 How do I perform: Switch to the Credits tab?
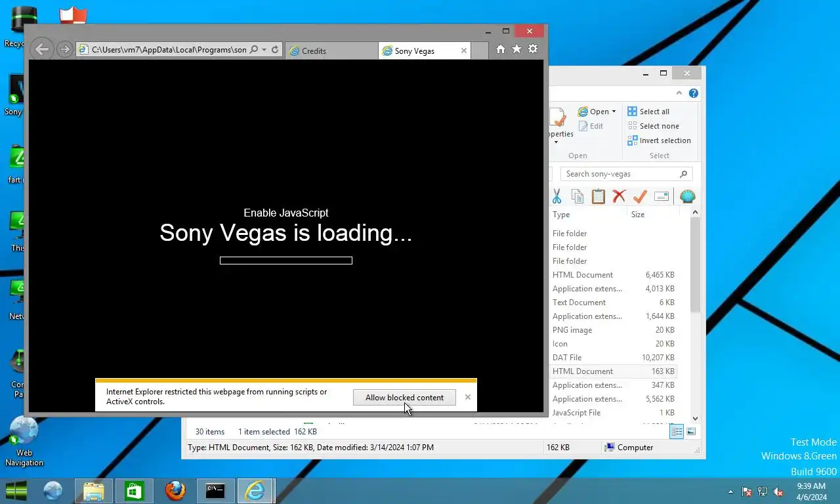click(331, 51)
